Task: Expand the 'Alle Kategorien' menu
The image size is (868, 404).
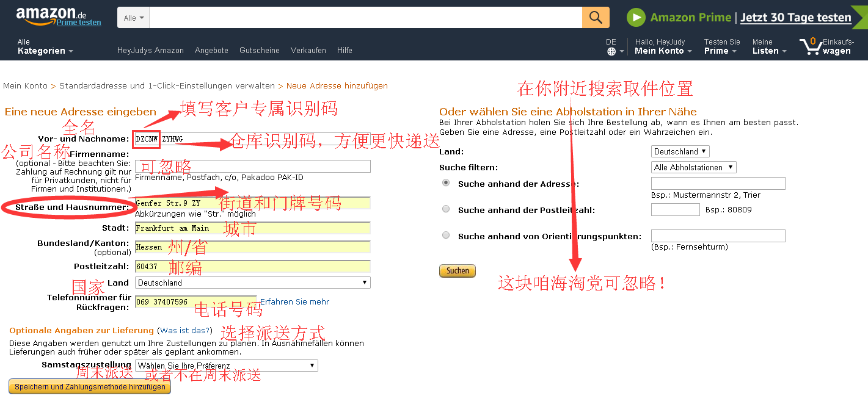Action: [45, 47]
